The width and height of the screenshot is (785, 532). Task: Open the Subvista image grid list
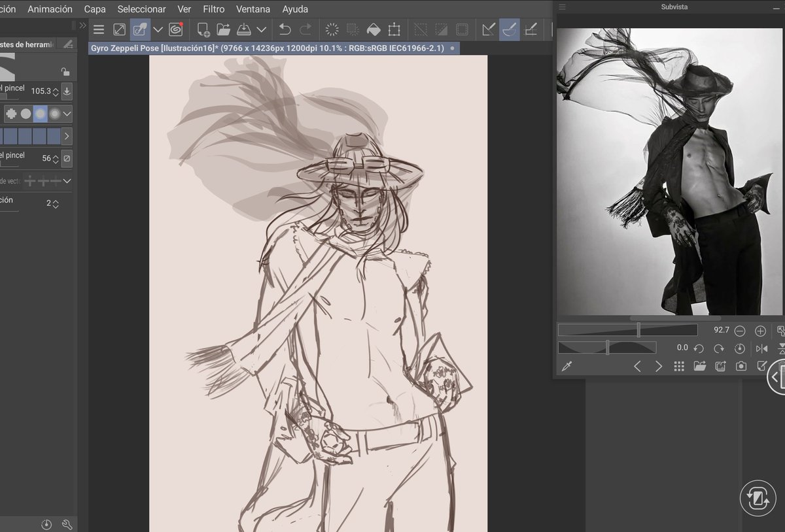point(679,366)
